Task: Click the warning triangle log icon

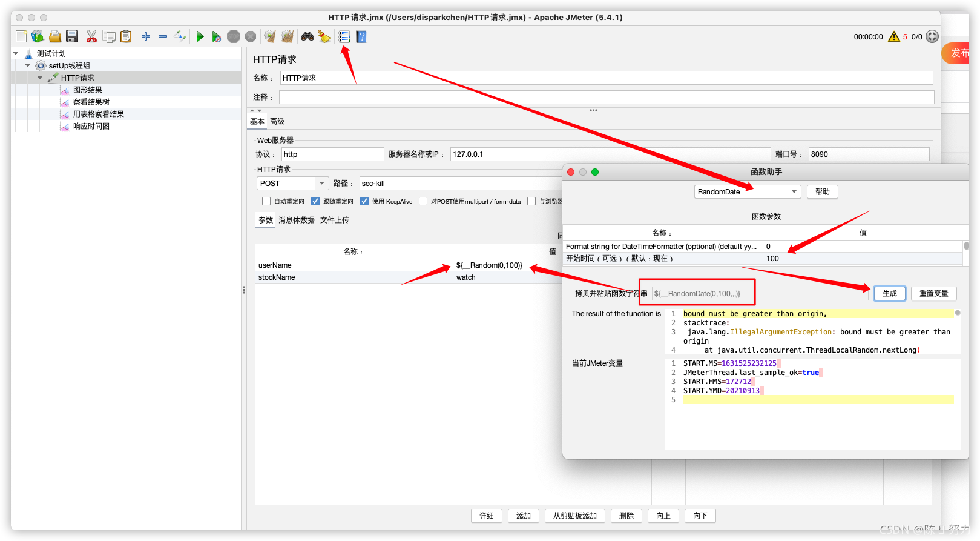Action: pyautogui.click(x=894, y=36)
